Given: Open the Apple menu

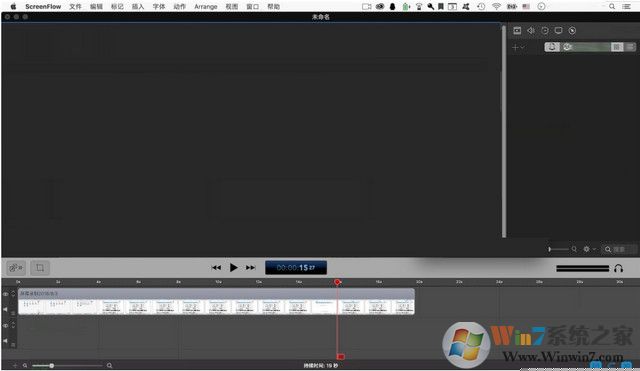Looking at the screenshot, I should (13, 7).
